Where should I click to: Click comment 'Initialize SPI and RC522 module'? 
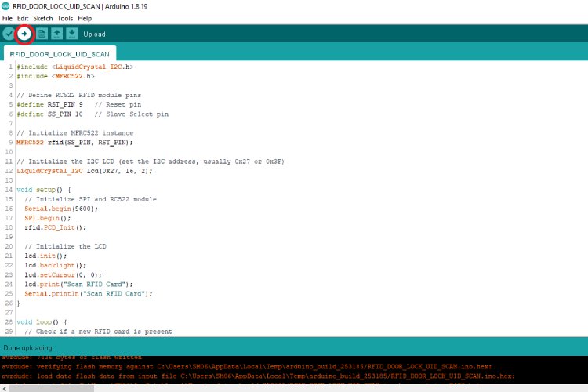coord(90,199)
